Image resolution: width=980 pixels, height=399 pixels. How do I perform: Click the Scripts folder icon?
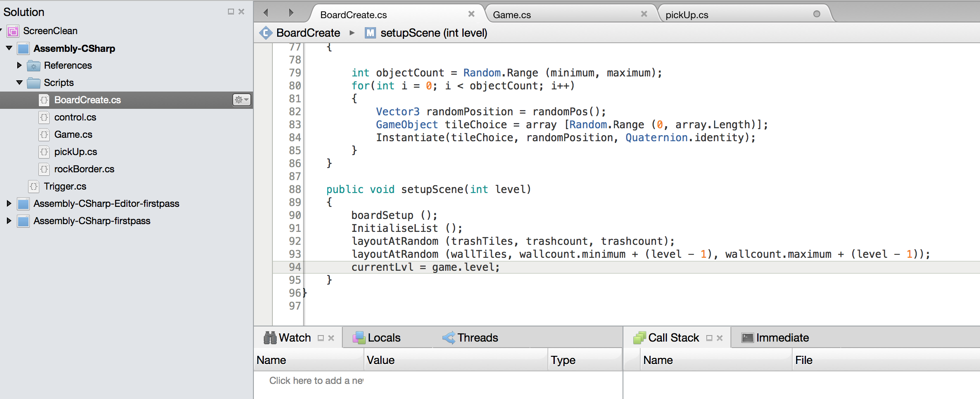pyautogui.click(x=34, y=83)
